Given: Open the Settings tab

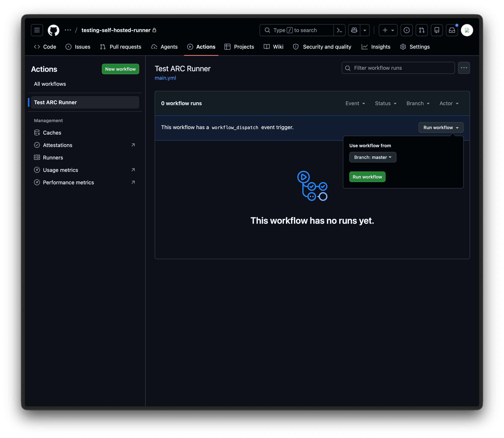Looking at the screenshot, I should (x=415, y=47).
